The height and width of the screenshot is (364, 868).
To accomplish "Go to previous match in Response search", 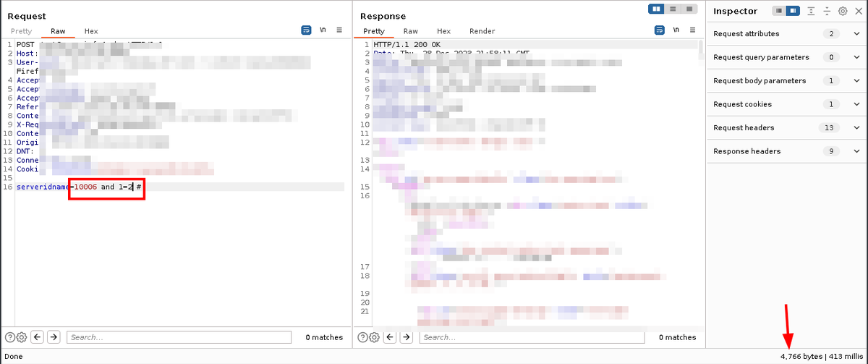I will pos(391,337).
